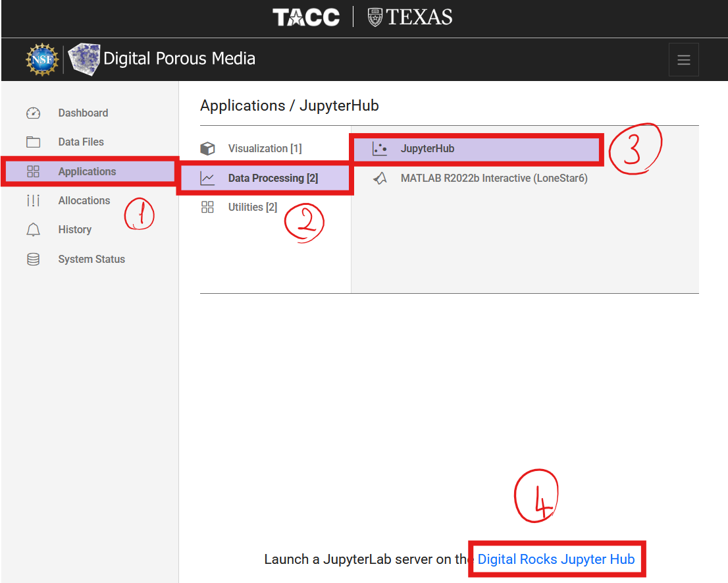Image resolution: width=728 pixels, height=583 pixels.
Task: Click the Data Files folder icon
Action: click(x=33, y=142)
